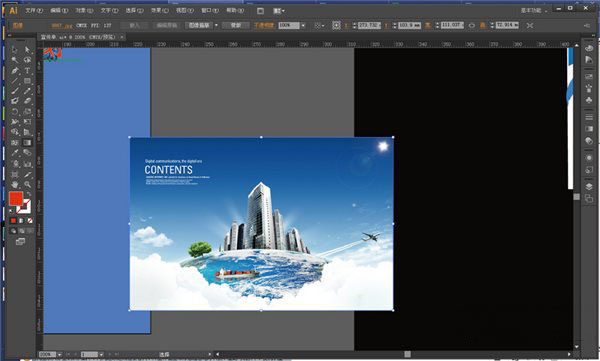Open the 帮助 (Help) menu
The image size is (600, 361).
(x=235, y=11)
